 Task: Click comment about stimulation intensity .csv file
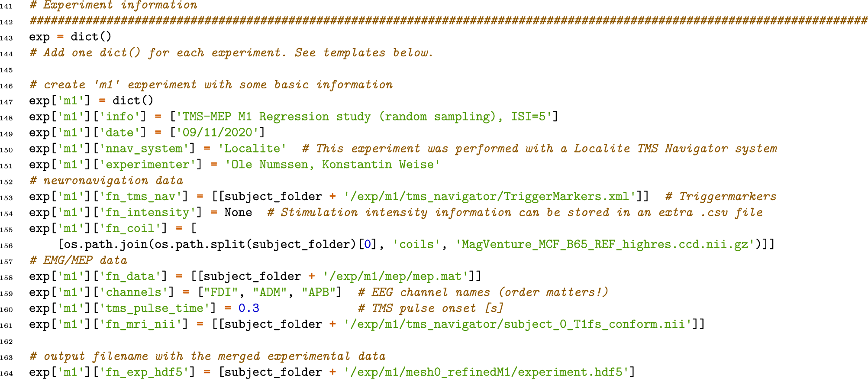tap(515, 213)
